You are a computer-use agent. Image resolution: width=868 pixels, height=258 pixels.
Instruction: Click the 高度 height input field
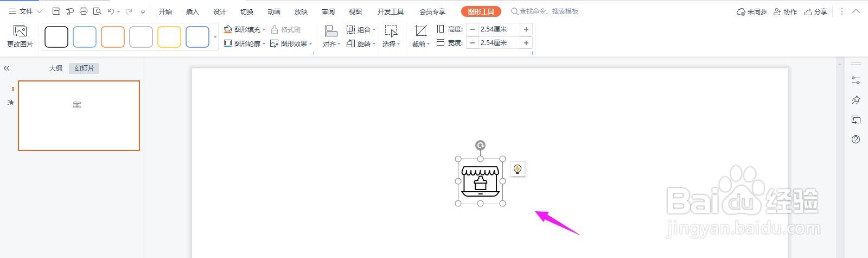click(x=499, y=29)
